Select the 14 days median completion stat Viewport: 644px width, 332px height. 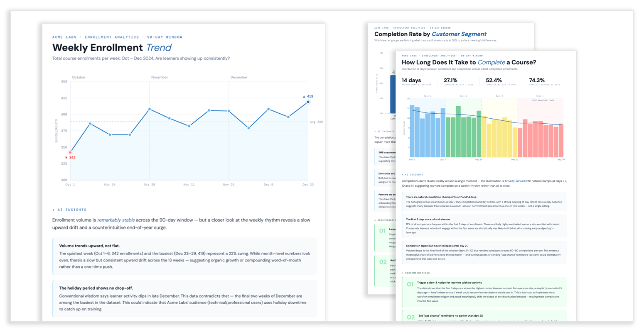pyautogui.click(x=416, y=81)
